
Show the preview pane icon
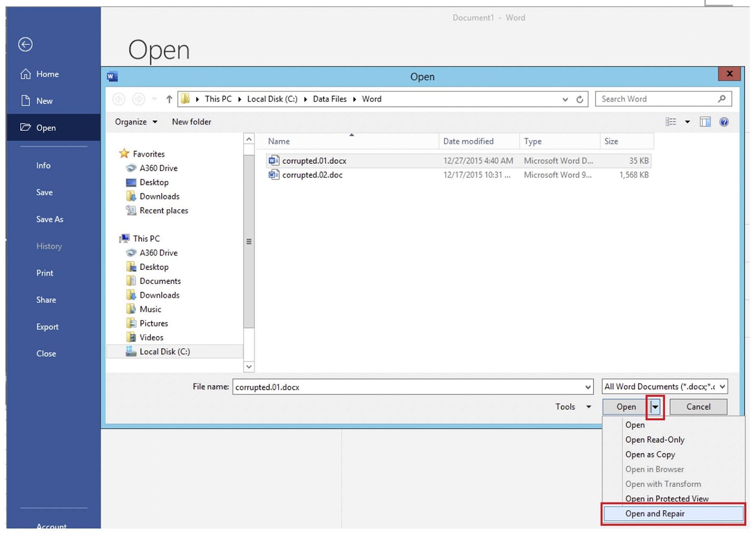[x=705, y=122]
